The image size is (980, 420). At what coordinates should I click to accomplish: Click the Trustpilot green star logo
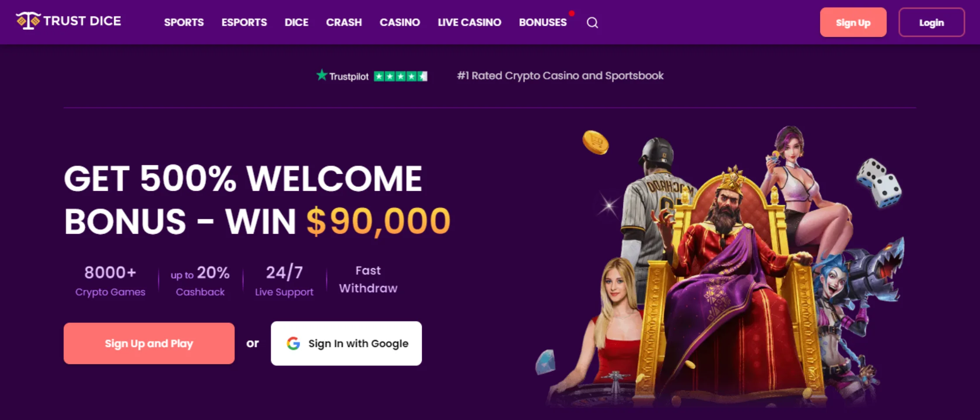[x=322, y=75]
